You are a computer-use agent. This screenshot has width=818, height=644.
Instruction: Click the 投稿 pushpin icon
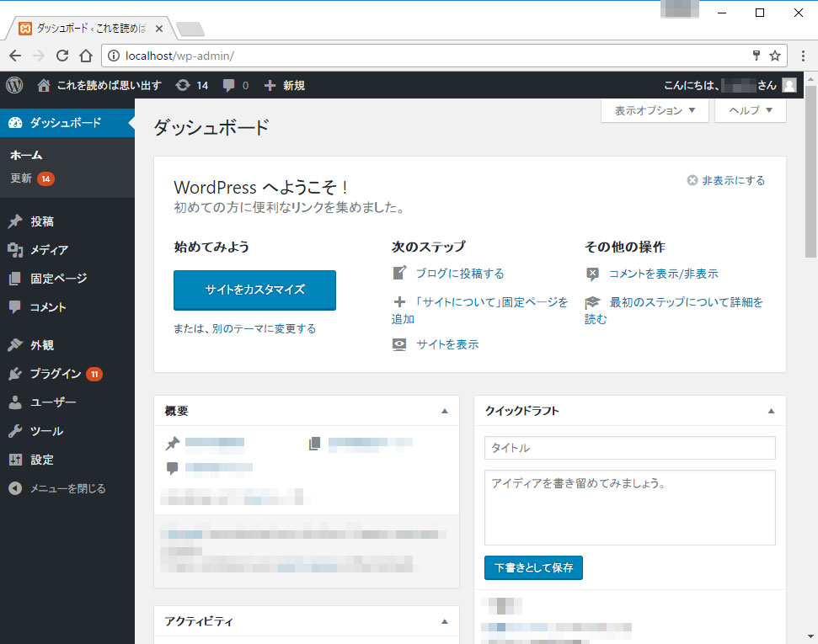tap(15, 221)
